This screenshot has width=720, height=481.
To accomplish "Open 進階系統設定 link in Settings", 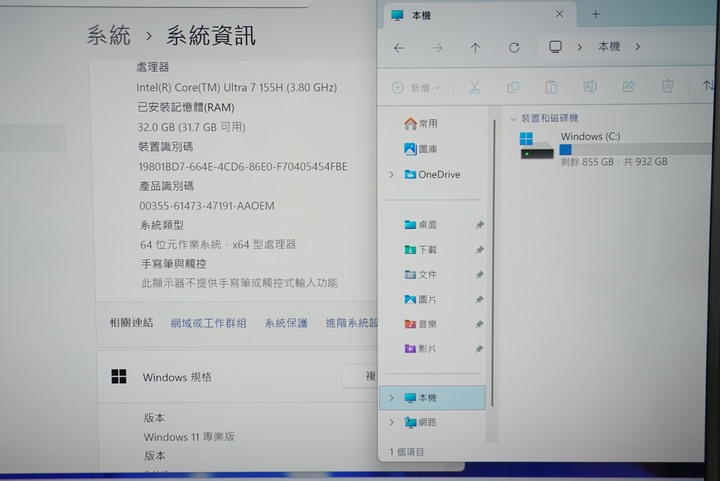I will (351, 323).
